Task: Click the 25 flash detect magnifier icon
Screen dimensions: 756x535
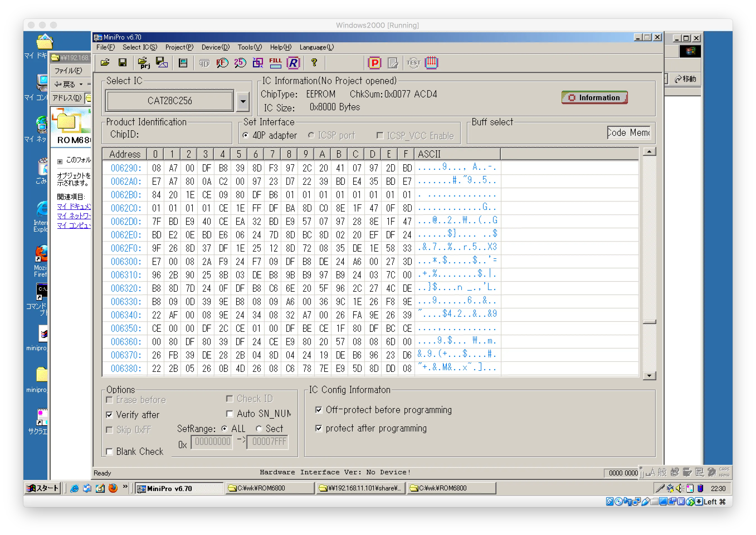Action: [x=240, y=63]
